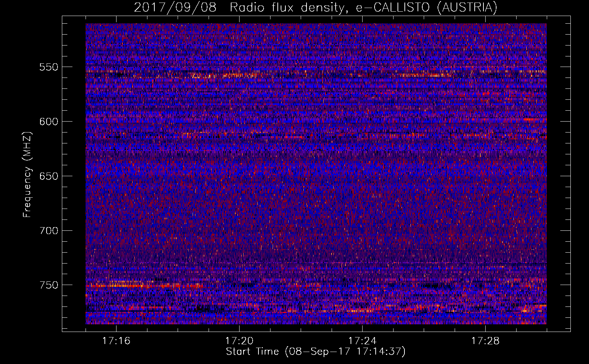Click the 'Start Time (08-Sep-17 17:14:37)' label
This screenshot has height=364, width=589.
coord(316,352)
